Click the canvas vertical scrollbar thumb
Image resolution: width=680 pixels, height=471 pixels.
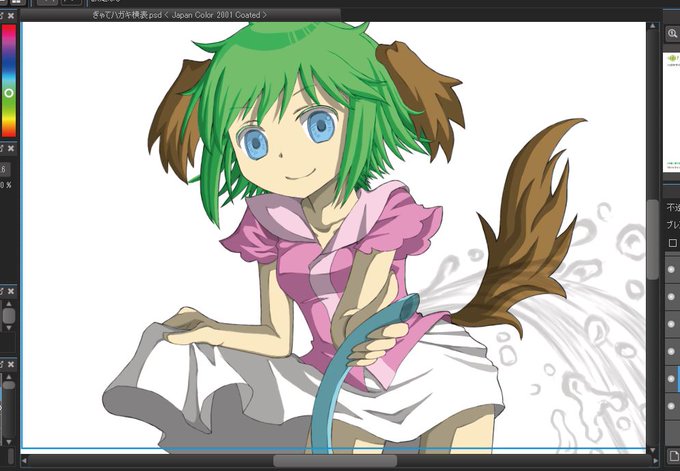[x=653, y=239]
